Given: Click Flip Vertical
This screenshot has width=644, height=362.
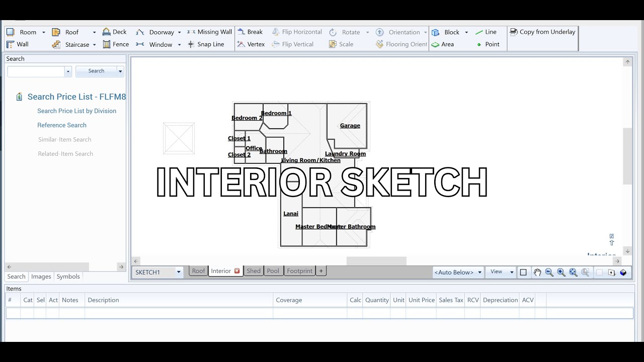Looking at the screenshot, I should [293, 44].
